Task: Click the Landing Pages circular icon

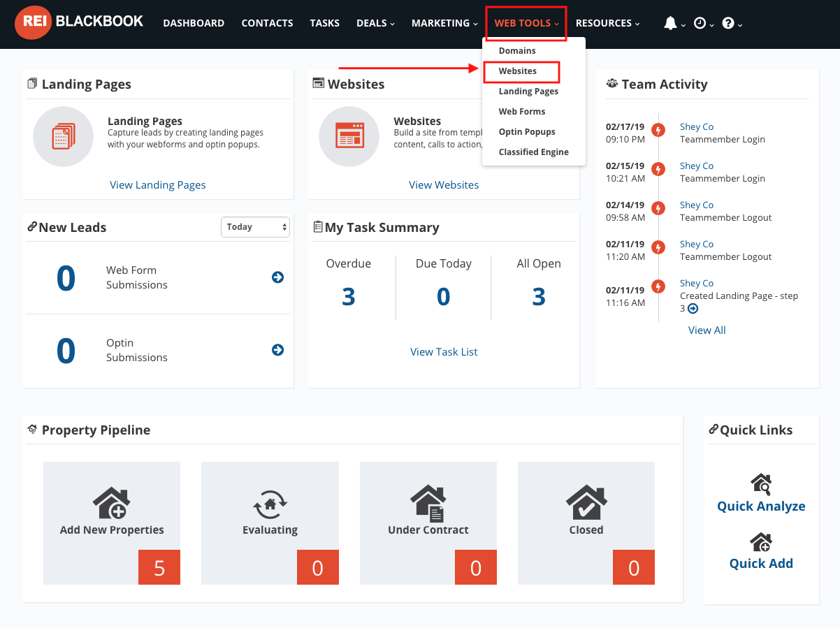Action: [63, 136]
